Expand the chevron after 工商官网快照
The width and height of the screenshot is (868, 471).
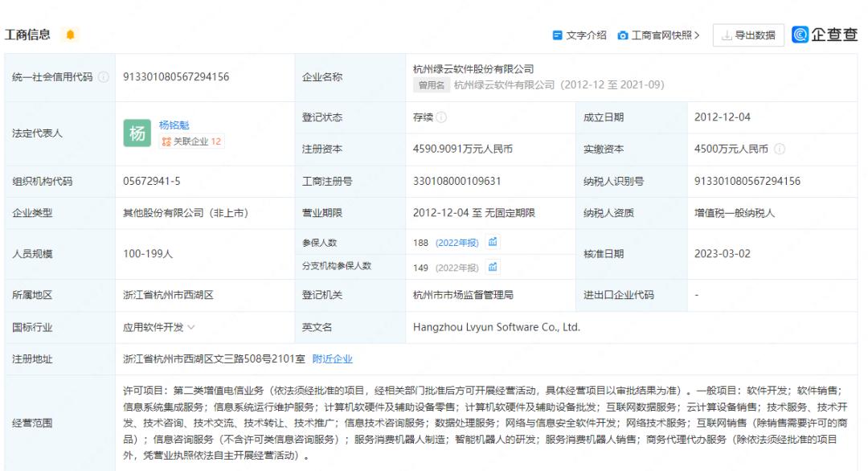tap(697, 35)
